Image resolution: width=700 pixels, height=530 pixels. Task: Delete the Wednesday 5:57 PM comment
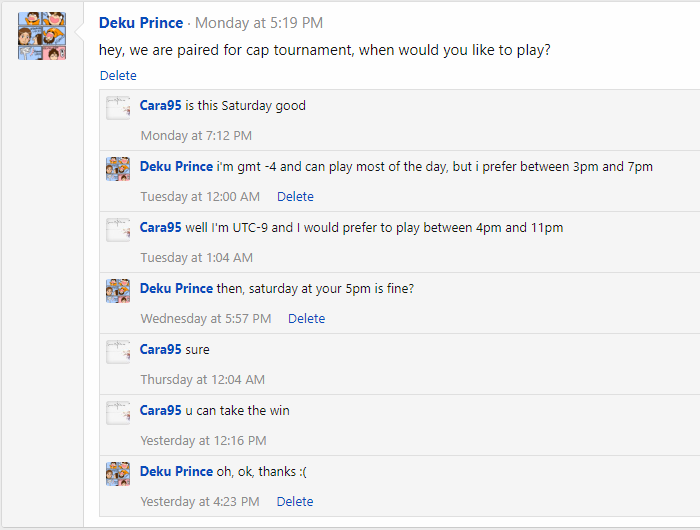pos(306,319)
